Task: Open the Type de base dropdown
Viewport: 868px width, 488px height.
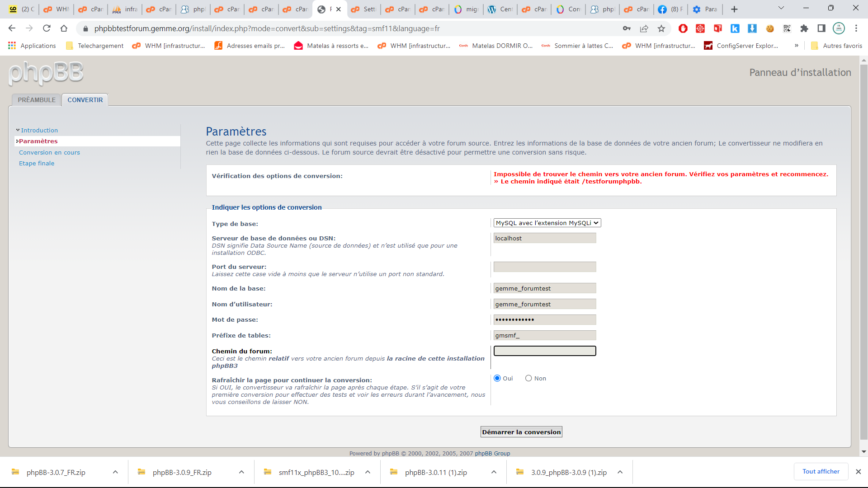Action: (x=547, y=223)
